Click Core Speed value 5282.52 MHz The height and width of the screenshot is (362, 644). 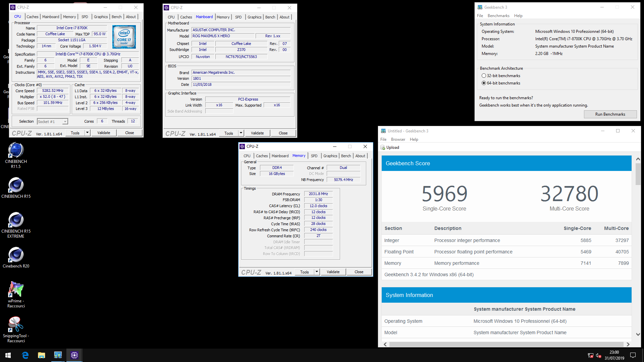(53, 91)
